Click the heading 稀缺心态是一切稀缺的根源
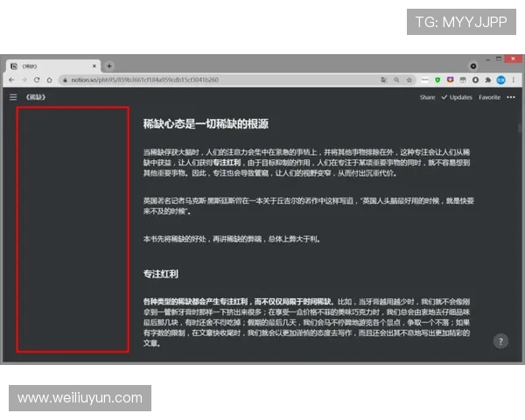 [206, 123]
